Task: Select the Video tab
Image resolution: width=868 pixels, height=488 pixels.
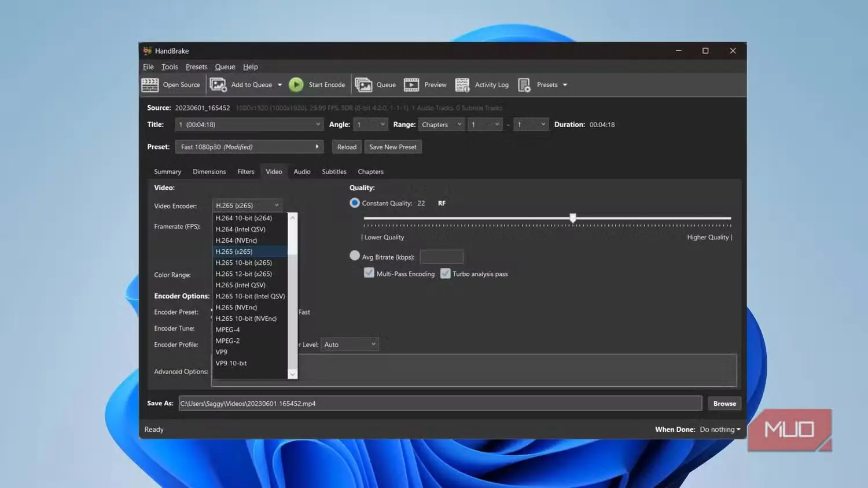Action: tap(274, 172)
